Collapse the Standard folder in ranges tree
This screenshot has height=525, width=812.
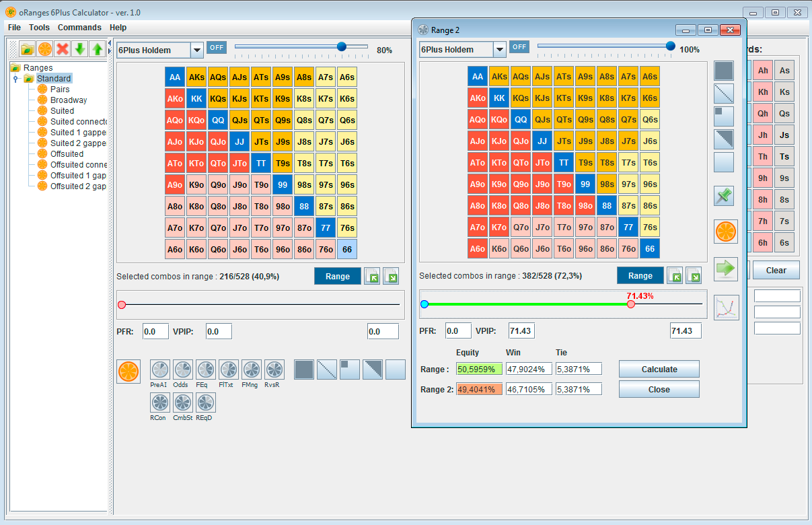pyautogui.click(x=15, y=79)
